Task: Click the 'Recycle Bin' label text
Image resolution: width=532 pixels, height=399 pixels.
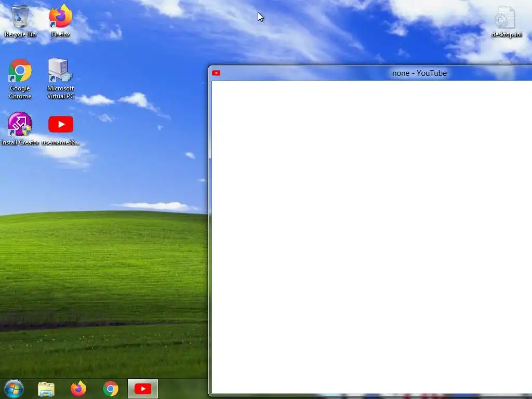Action: [20, 34]
